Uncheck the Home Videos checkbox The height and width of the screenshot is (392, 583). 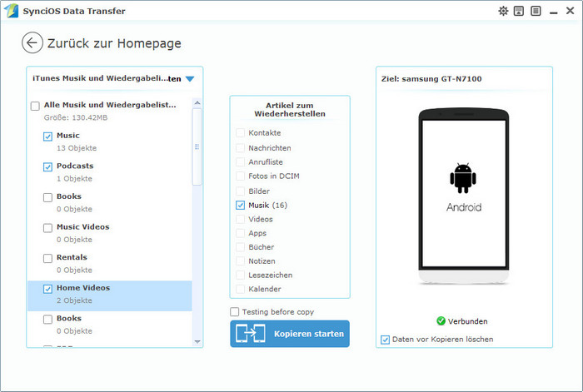pyautogui.click(x=47, y=289)
